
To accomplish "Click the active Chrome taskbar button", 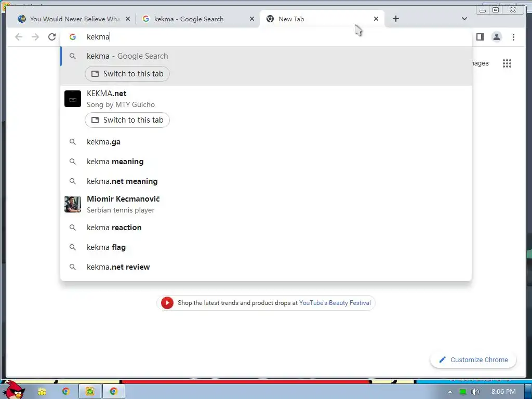I will pos(114,392).
